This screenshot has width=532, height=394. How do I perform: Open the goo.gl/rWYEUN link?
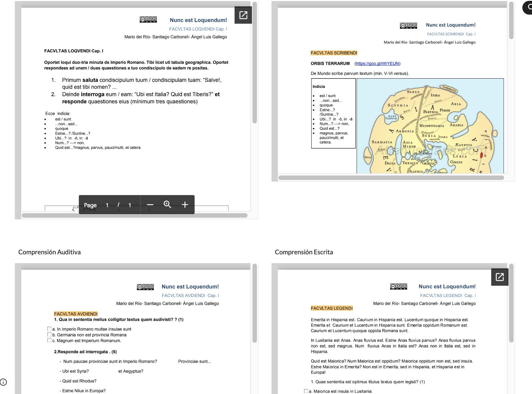click(x=377, y=64)
